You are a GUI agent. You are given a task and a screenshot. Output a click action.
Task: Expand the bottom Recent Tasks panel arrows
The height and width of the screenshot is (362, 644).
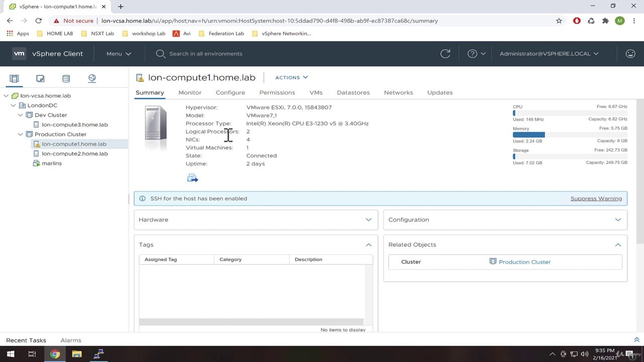coord(636,340)
